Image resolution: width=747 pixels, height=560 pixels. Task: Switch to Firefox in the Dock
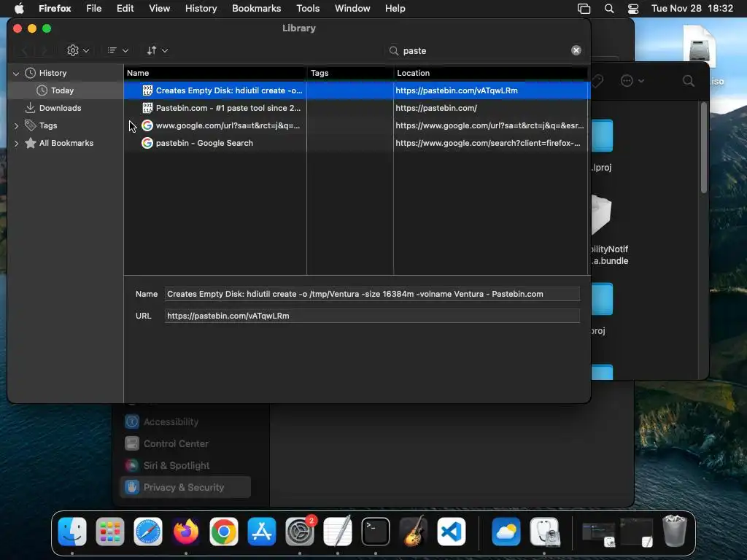click(x=186, y=532)
